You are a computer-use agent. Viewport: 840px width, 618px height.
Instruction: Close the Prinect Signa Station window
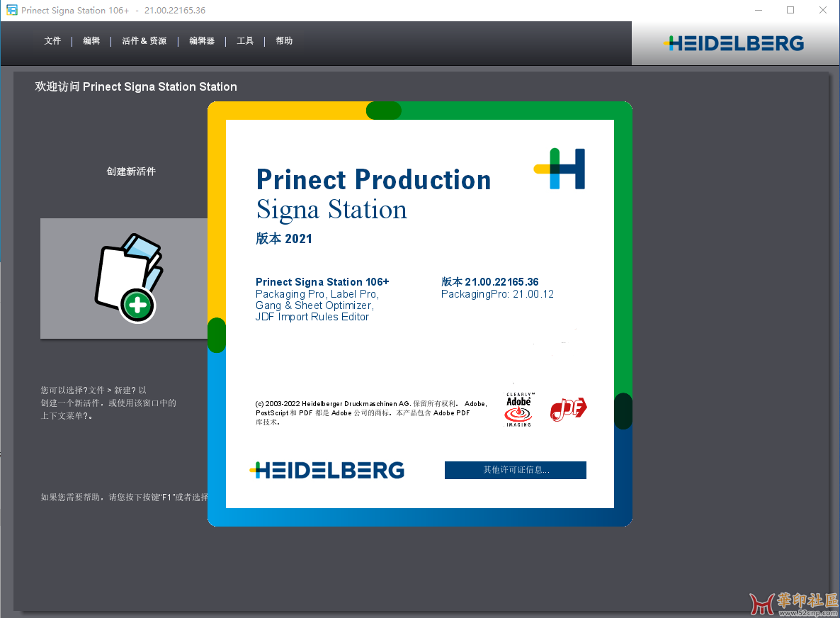click(x=823, y=10)
